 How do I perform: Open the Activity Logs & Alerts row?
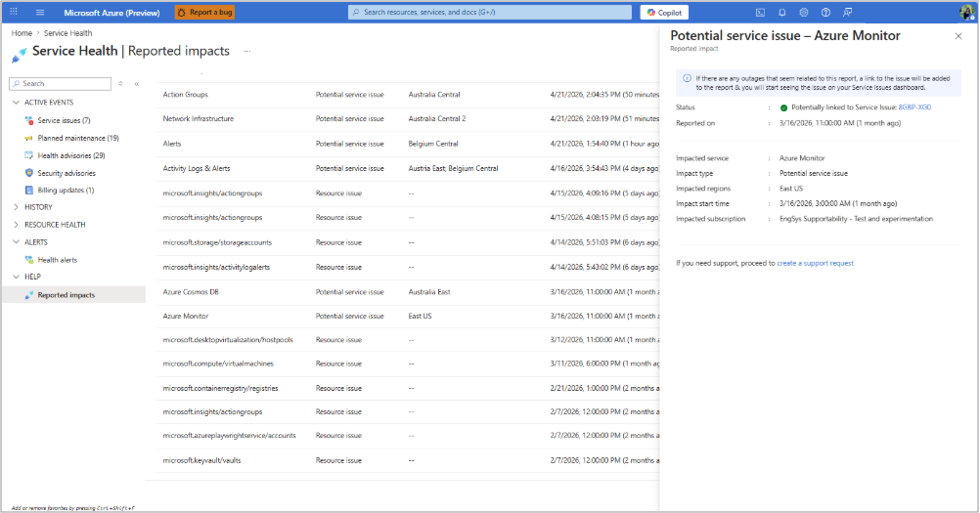408,168
